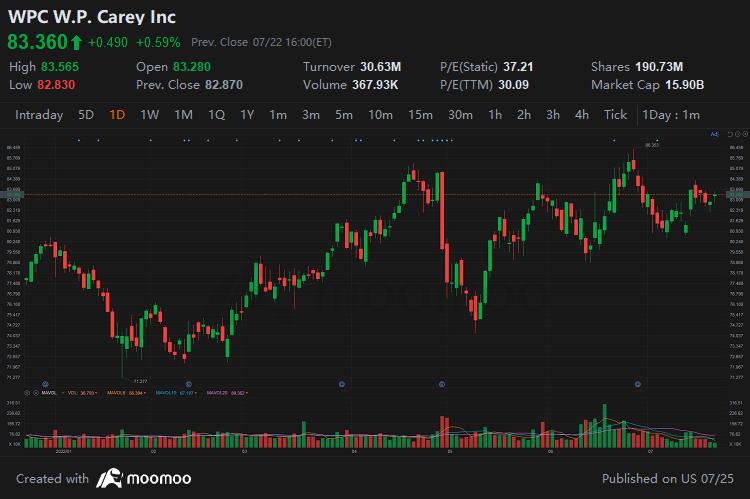This screenshot has height=499, width=750.
Task: Choose the 2h hourly interval
Action: pyautogui.click(x=524, y=115)
